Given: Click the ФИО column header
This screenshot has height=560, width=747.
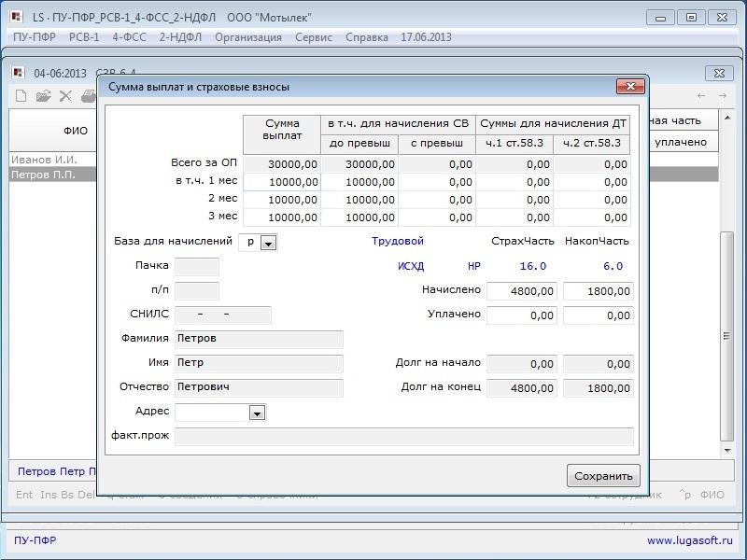Looking at the screenshot, I should [53, 131].
